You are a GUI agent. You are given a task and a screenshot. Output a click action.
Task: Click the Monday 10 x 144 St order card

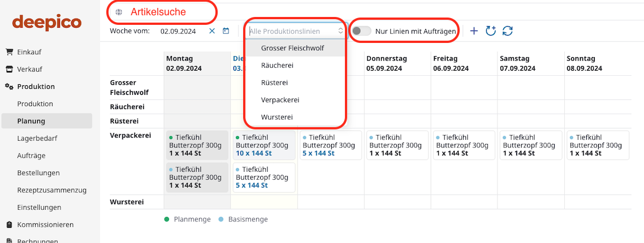(264, 145)
